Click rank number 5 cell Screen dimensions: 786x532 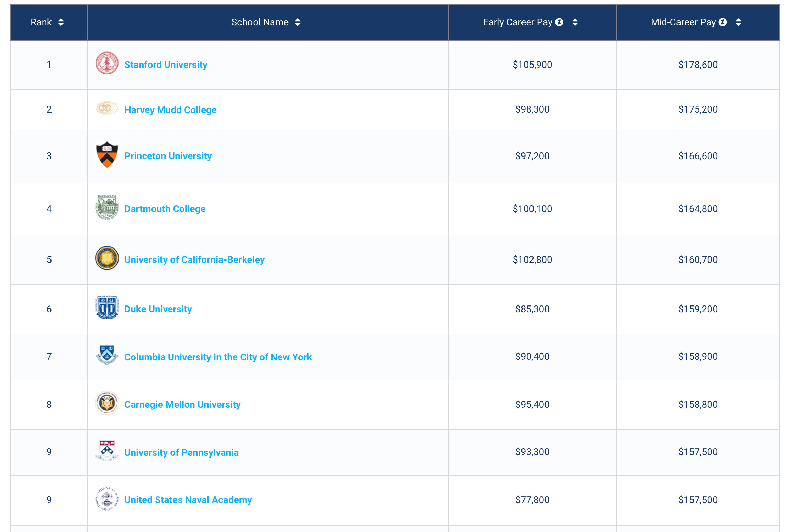(x=49, y=259)
